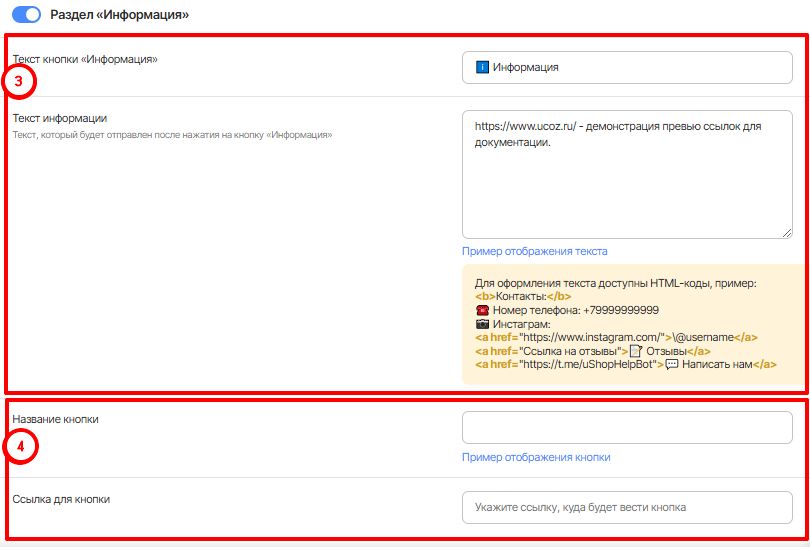The image size is (810, 547).
Task: Click the red circle marker numbered 3
Action: point(19,81)
